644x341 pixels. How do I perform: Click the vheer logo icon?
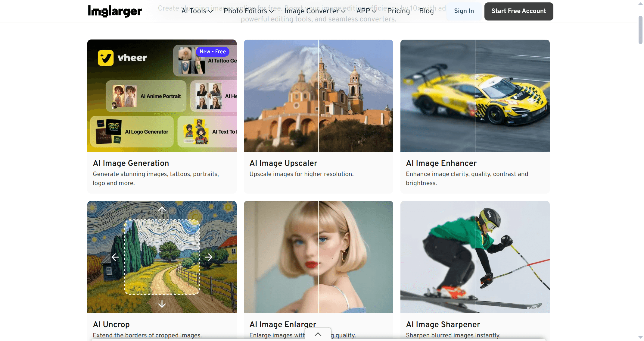(106, 58)
